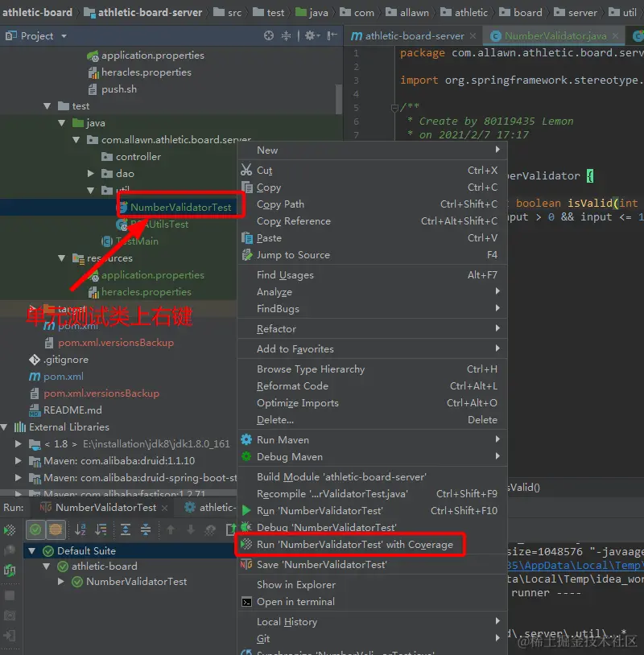Screen dimensions: 644x655
Task: Close the NumberValidatorTest run tab
Action: (165, 508)
